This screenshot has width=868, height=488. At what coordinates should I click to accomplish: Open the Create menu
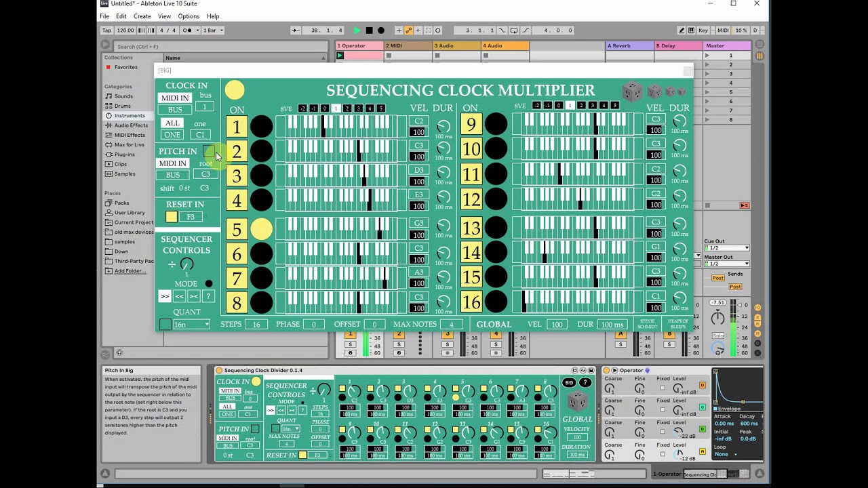click(x=142, y=16)
